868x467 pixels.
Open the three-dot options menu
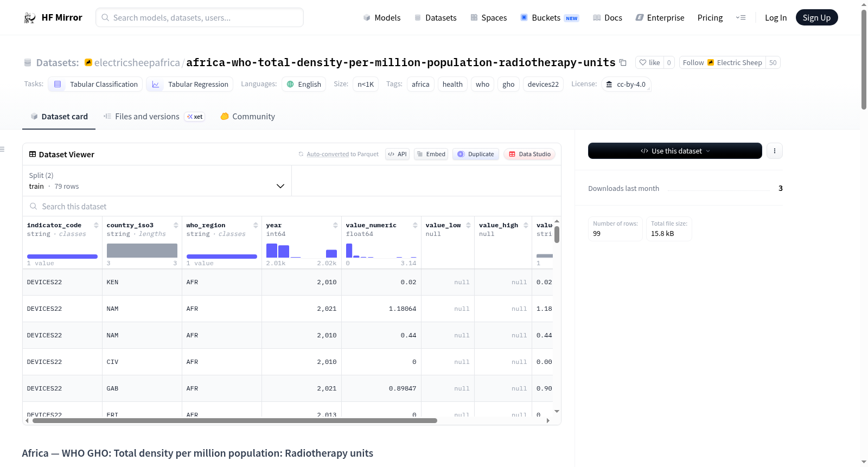775,151
